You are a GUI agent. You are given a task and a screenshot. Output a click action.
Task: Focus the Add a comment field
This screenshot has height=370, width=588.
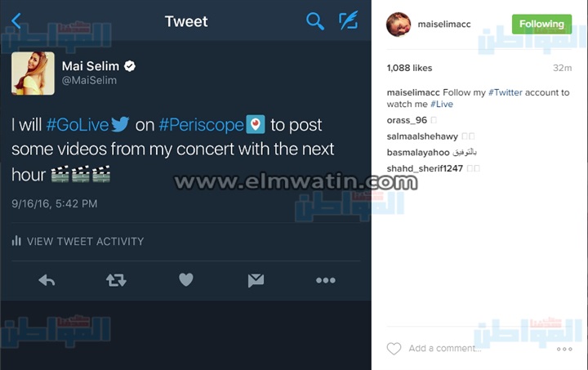point(445,348)
